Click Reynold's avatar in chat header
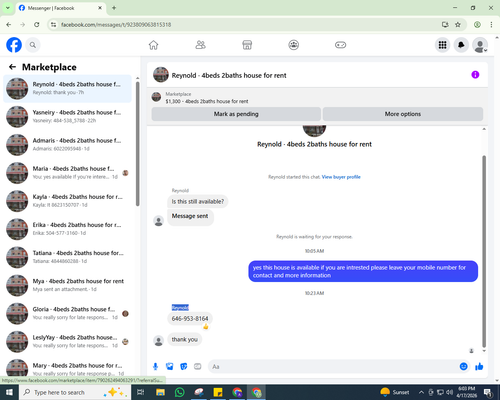Screen dimensions: 500x400 point(161,75)
